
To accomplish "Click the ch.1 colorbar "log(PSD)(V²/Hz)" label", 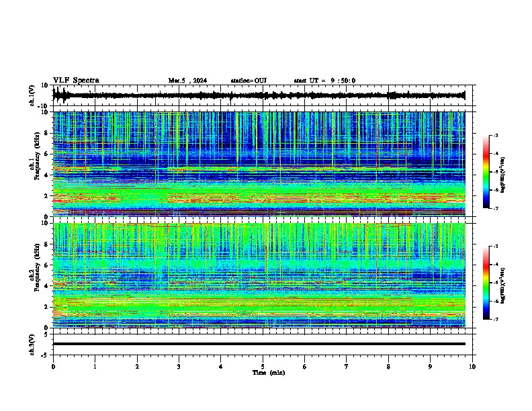I will (x=502, y=175).
